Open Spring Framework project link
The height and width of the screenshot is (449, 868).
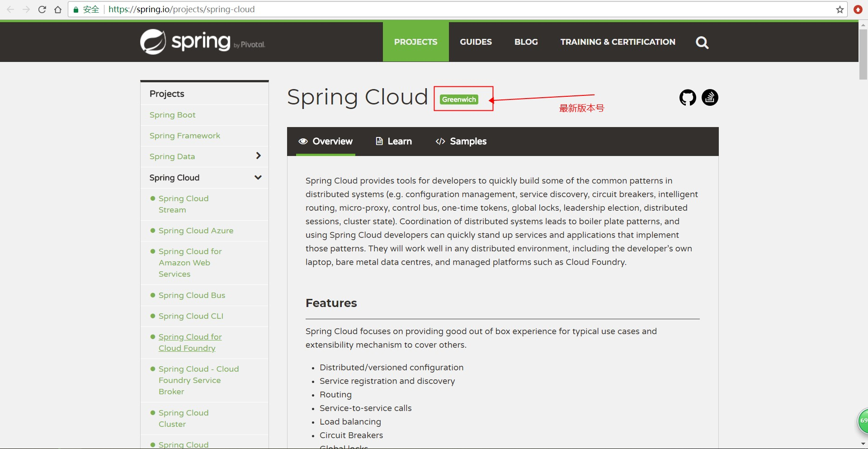pyautogui.click(x=185, y=136)
